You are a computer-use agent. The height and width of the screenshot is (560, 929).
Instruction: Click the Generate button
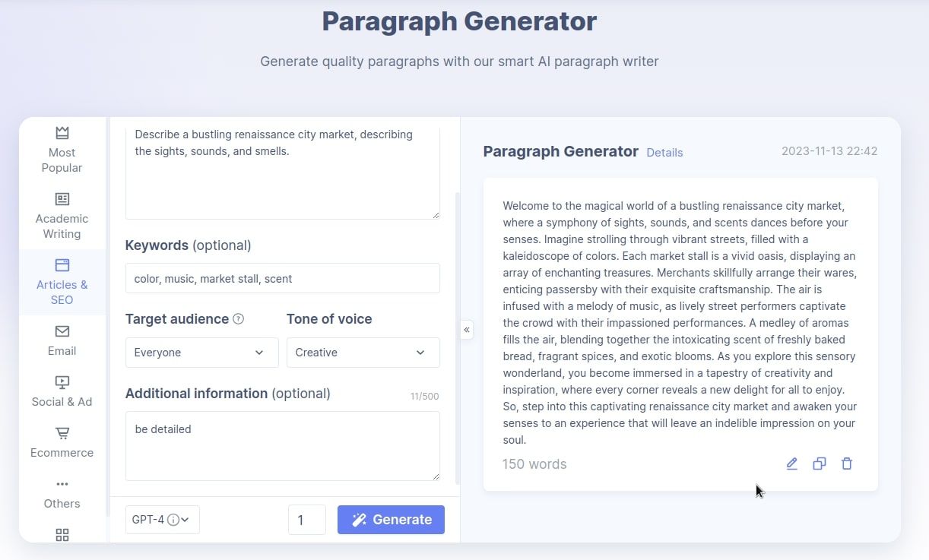391,520
